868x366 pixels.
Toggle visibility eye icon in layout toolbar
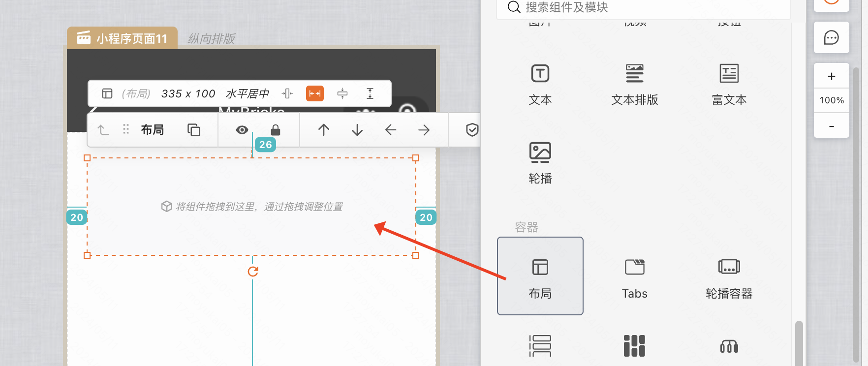(242, 130)
